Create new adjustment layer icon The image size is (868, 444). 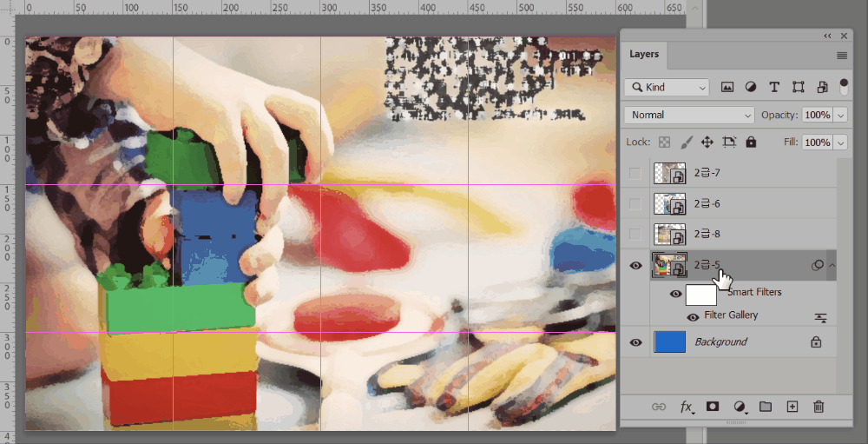pyautogui.click(x=740, y=408)
